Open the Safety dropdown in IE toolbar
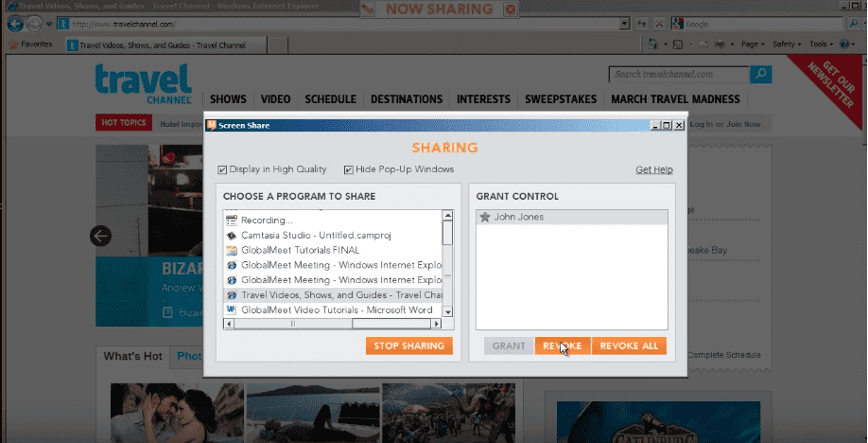868x443 pixels. 787,44
